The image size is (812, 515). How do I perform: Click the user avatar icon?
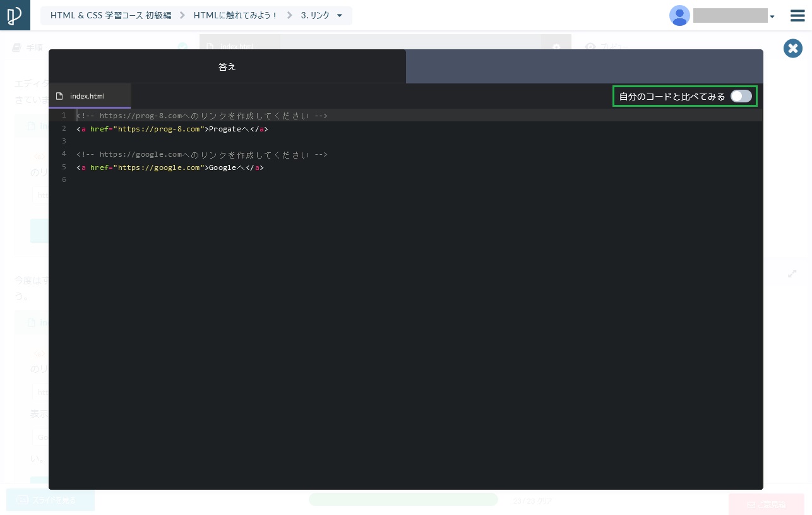click(679, 16)
